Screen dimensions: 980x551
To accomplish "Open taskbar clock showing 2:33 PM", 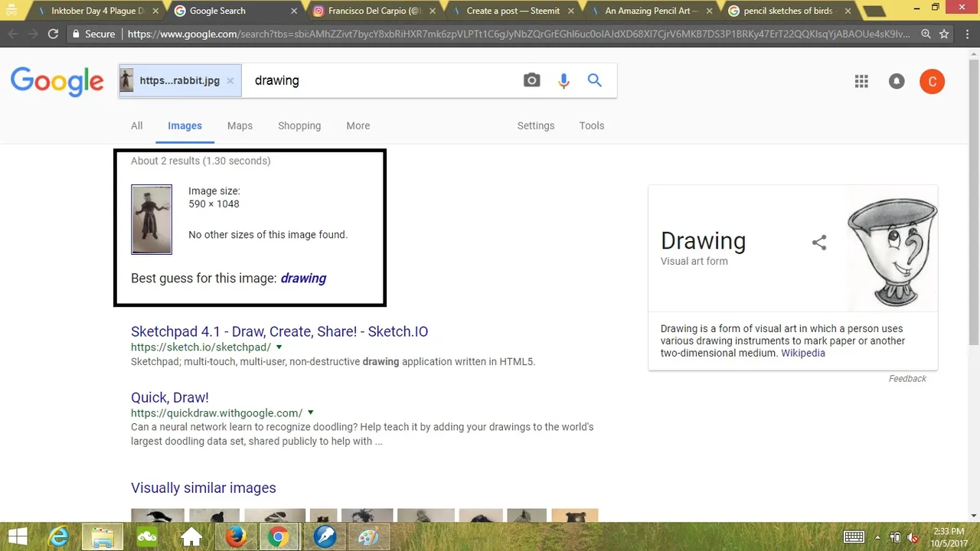I will [x=949, y=536].
